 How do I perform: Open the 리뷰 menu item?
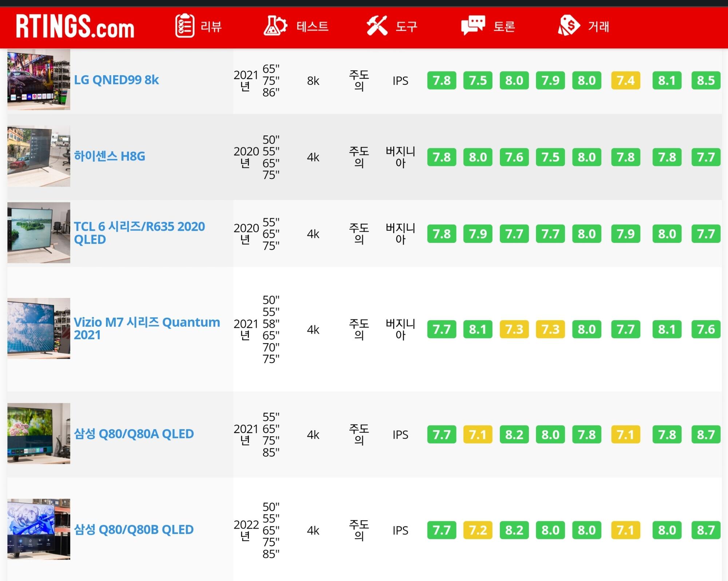pos(211,27)
